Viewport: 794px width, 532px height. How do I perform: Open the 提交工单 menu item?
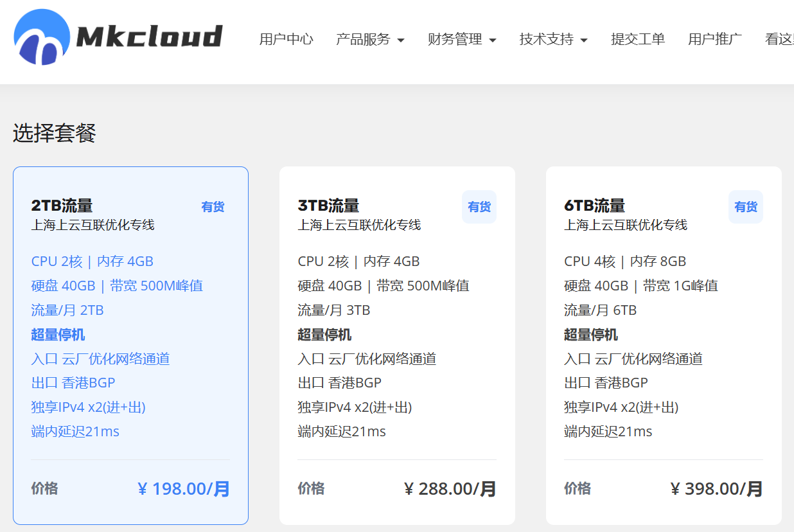(x=637, y=39)
